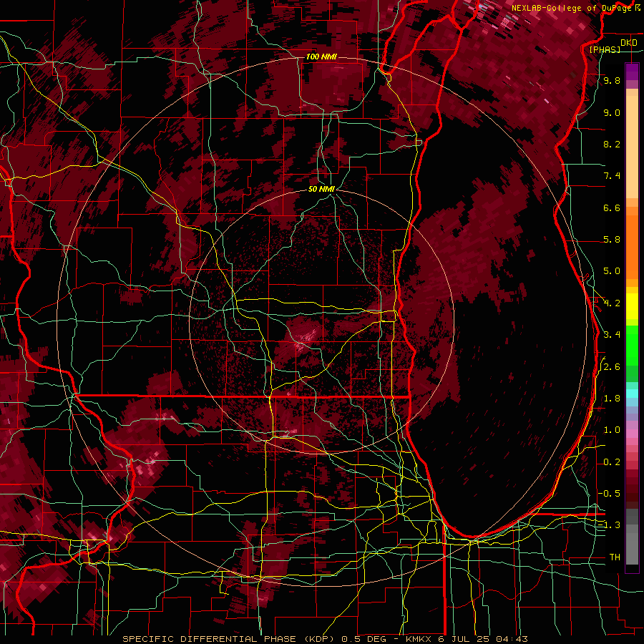Select the 5.8 value on the scale
The width and height of the screenshot is (644, 644).
(x=612, y=240)
